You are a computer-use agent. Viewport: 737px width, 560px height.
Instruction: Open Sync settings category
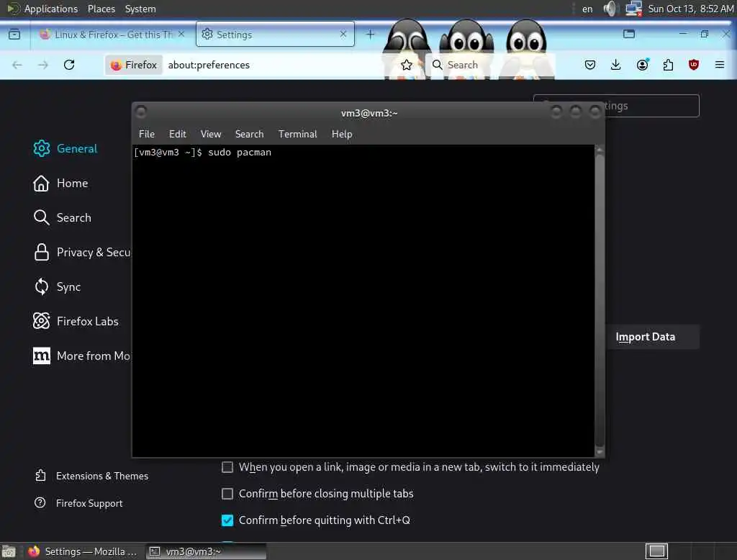point(57,286)
